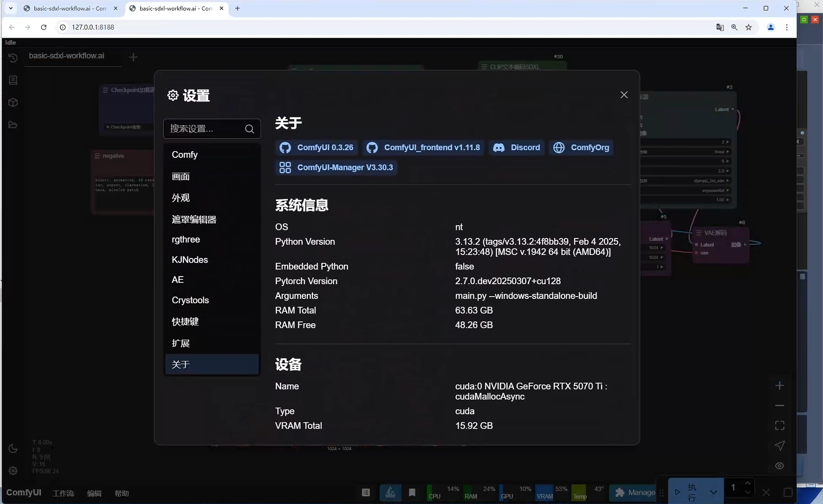The height and width of the screenshot is (504, 823).
Task: Click the square stop icon in bottom bar
Action: (x=788, y=493)
